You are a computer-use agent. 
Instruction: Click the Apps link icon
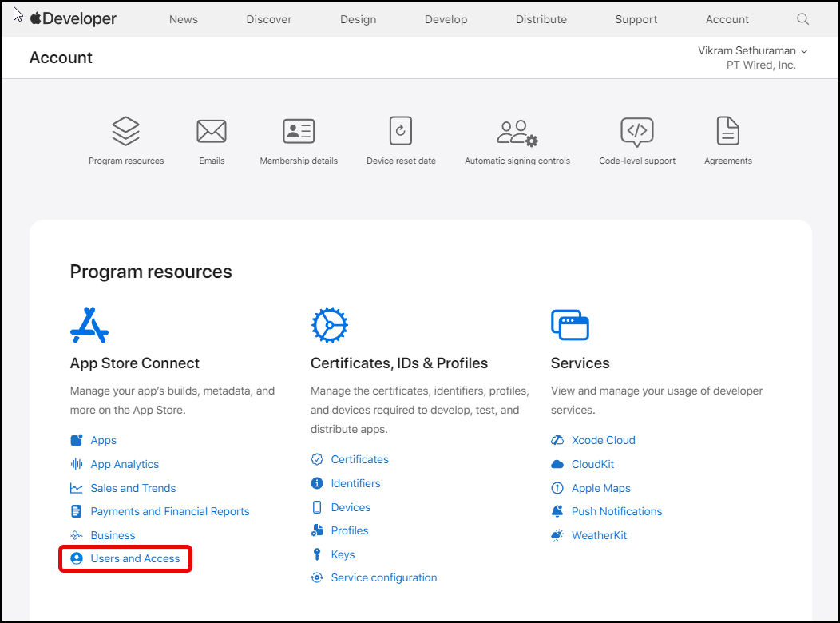(x=77, y=440)
